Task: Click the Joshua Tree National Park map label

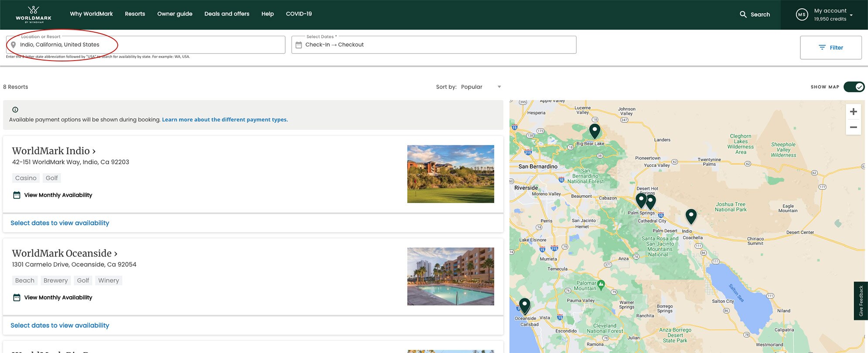Action: [x=731, y=207]
